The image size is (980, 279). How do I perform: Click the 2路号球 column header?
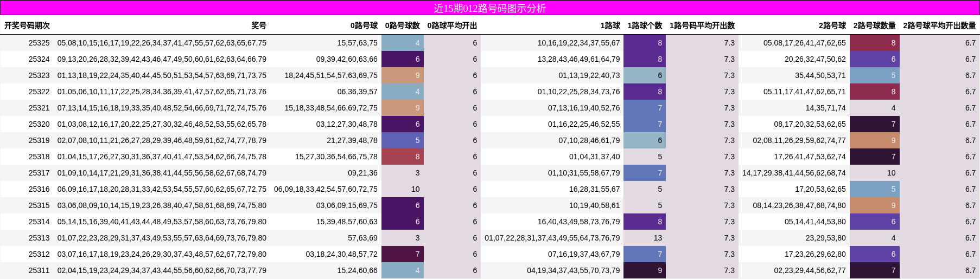(832, 25)
